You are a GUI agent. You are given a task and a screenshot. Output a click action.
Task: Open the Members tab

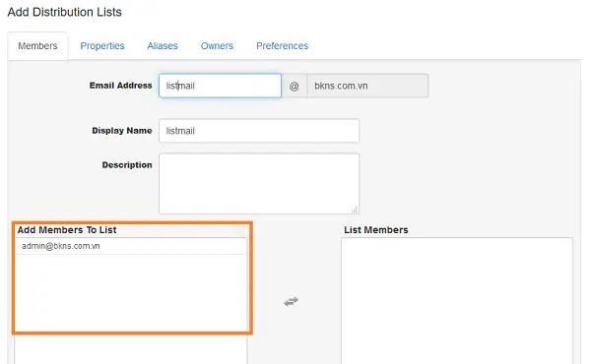pyautogui.click(x=37, y=46)
